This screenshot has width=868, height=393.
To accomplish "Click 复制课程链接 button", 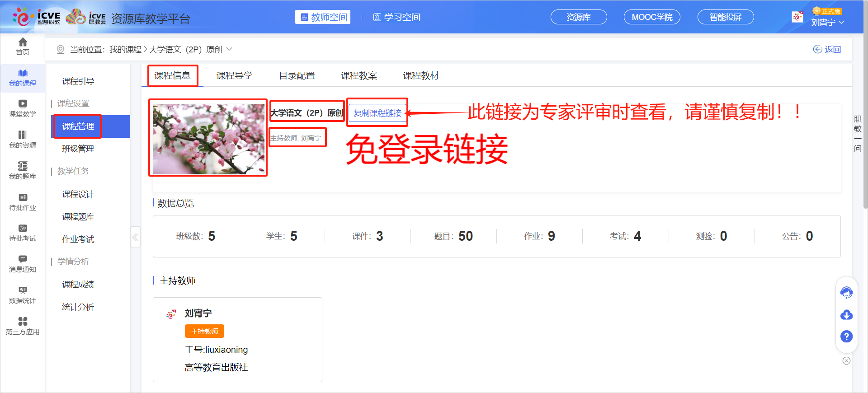I will coord(377,113).
